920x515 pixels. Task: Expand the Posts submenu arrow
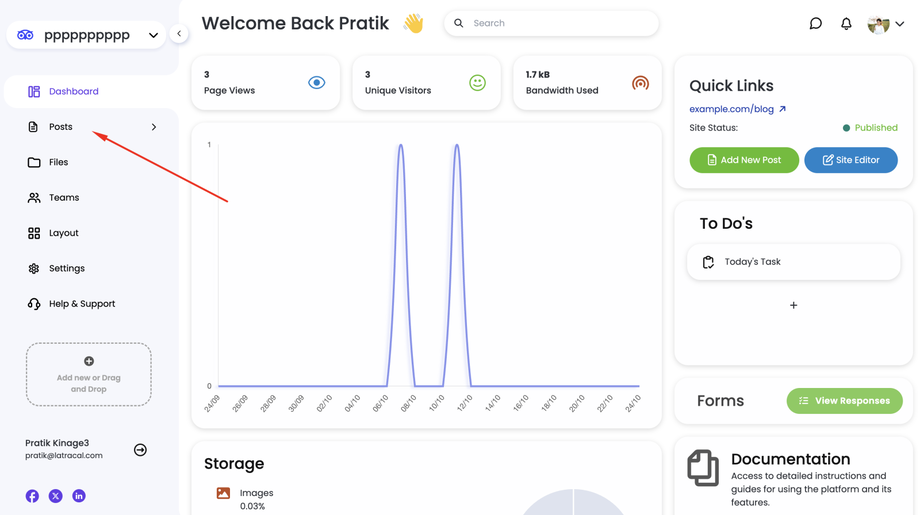[154, 127]
